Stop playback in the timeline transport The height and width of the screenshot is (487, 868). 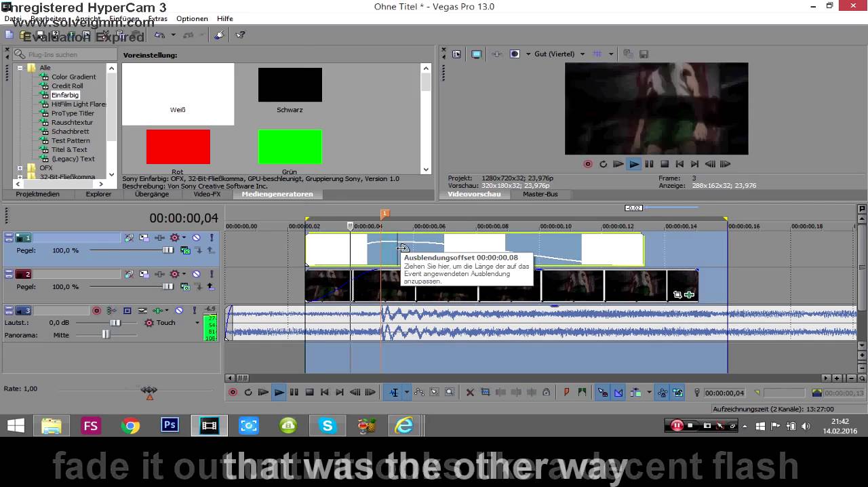pos(309,392)
